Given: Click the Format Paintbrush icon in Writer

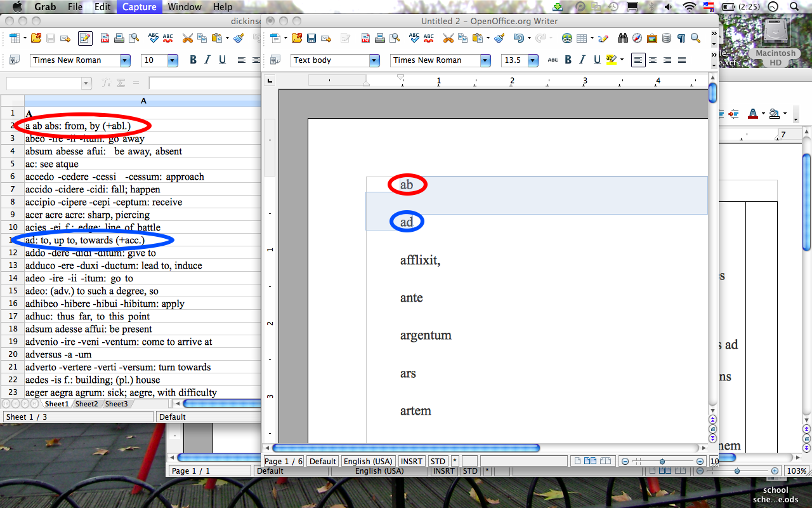Looking at the screenshot, I should [x=499, y=38].
